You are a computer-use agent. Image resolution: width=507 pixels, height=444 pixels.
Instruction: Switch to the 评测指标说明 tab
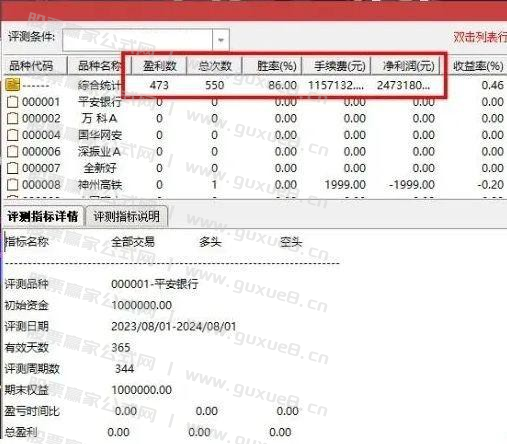126,217
